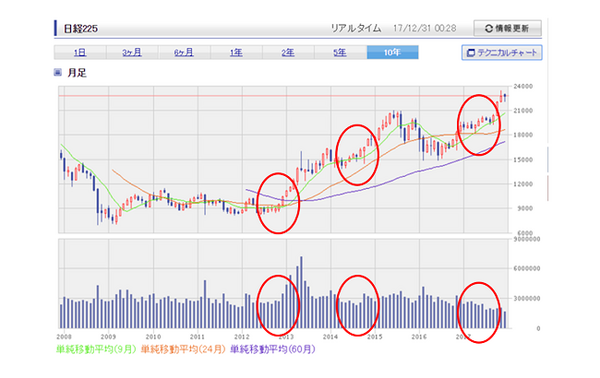
Task: Click the 6000000 volume axis label
Action: (x=527, y=269)
